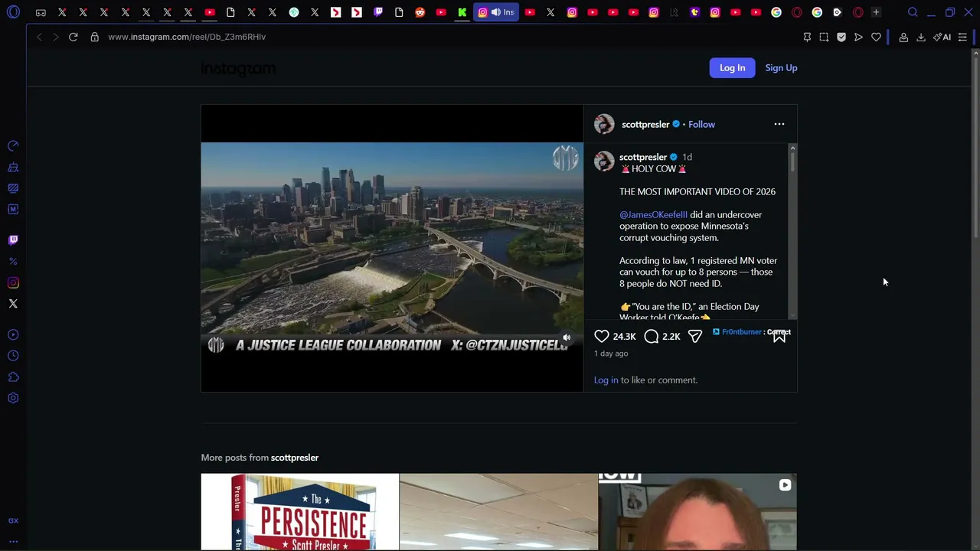Open the Player icon in the sidebar

[13, 334]
